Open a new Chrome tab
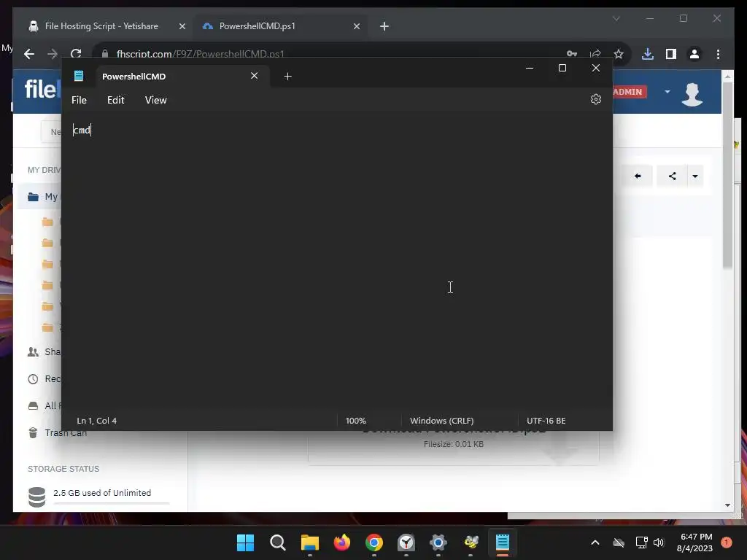 [384, 27]
